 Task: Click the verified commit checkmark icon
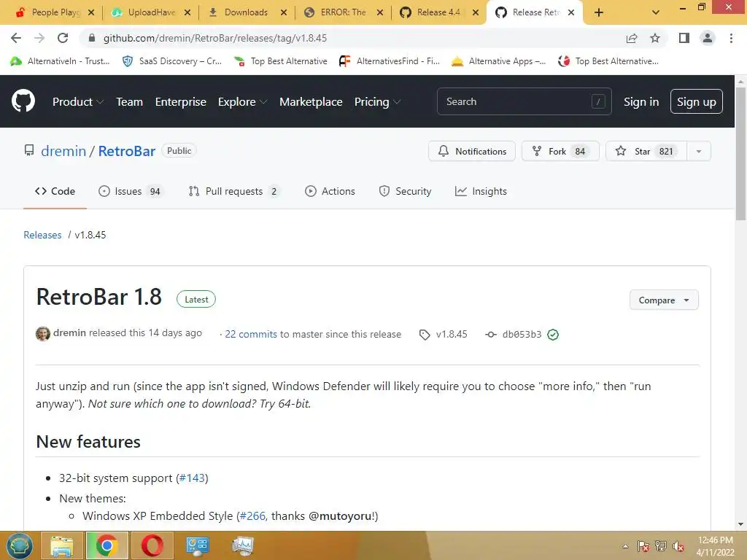(553, 335)
